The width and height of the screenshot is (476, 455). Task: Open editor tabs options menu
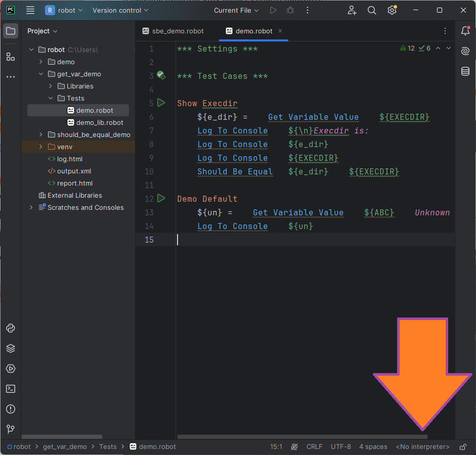445,31
